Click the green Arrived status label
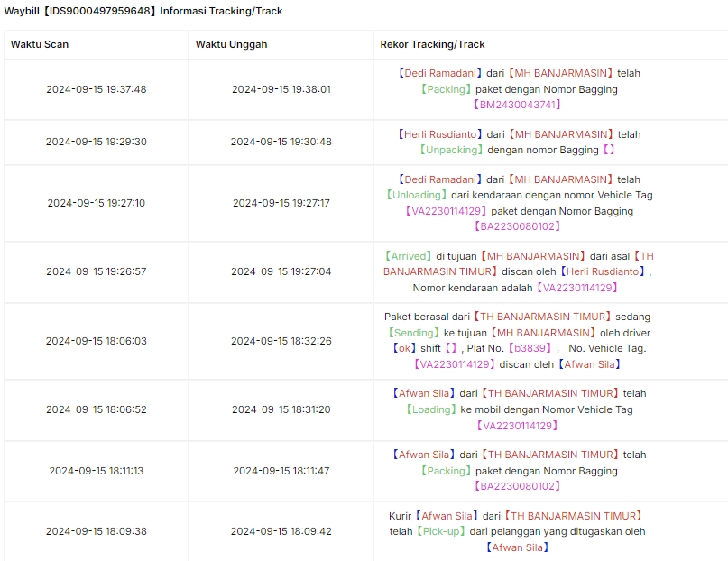728x561 pixels. 408,256
